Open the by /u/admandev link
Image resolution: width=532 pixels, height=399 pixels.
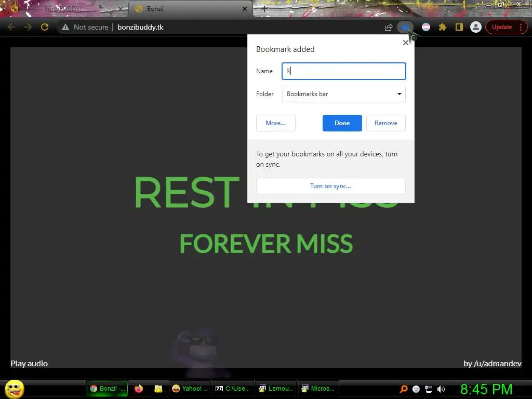(493, 363)
